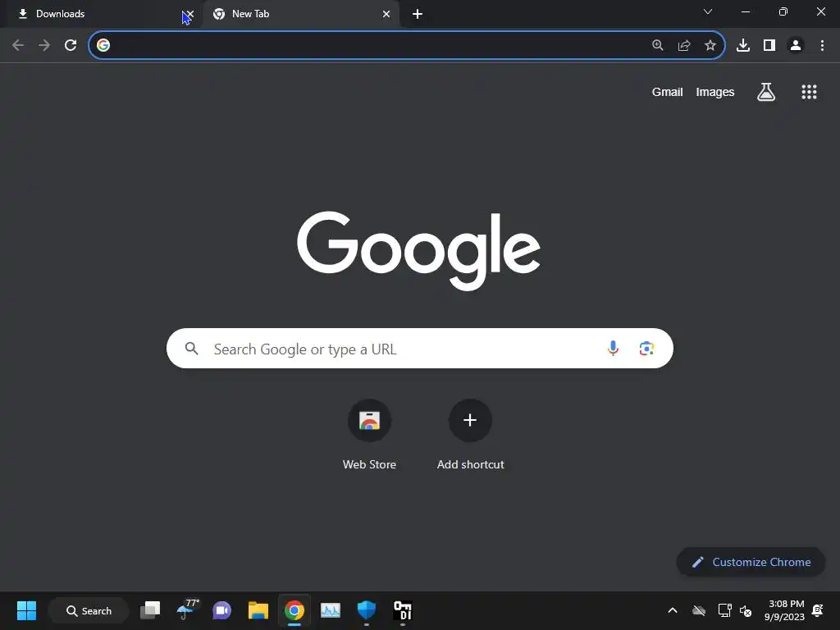Open the clock showing 3:08 PM
The width and height of the screenshot is (840, 630).
point(785,610)
